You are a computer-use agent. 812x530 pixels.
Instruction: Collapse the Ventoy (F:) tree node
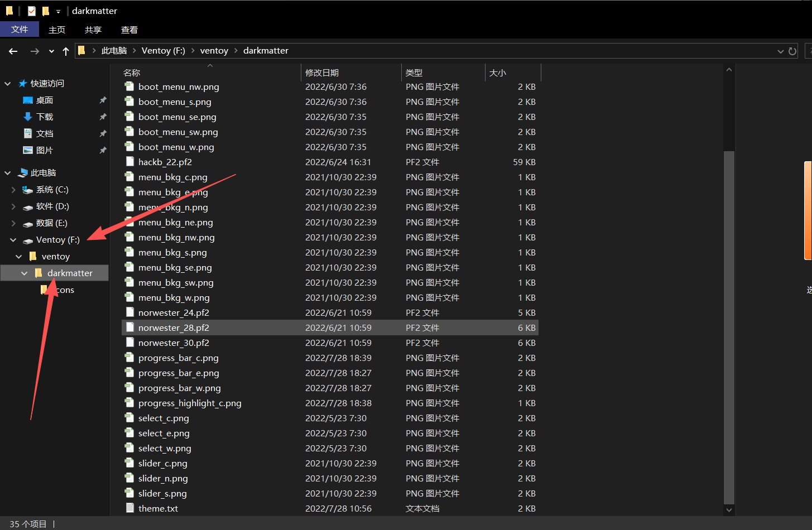pos(13,240)
